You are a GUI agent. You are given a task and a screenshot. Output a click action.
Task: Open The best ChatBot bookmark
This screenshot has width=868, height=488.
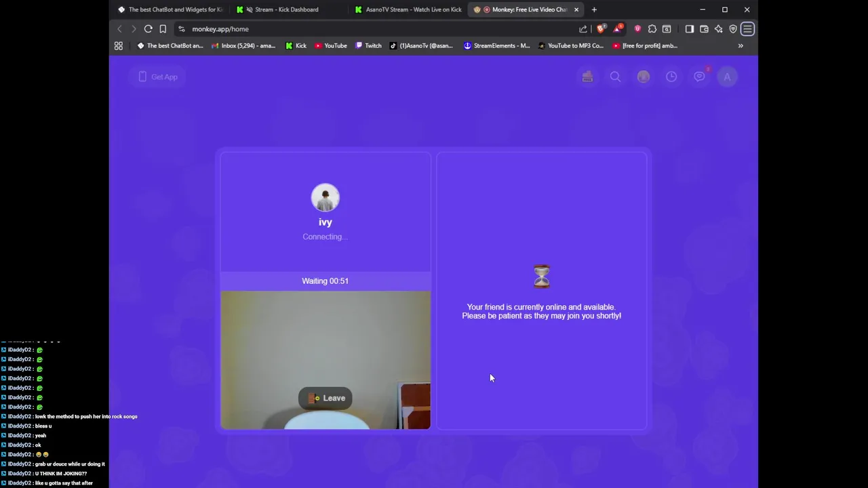(x=170, y=45)
